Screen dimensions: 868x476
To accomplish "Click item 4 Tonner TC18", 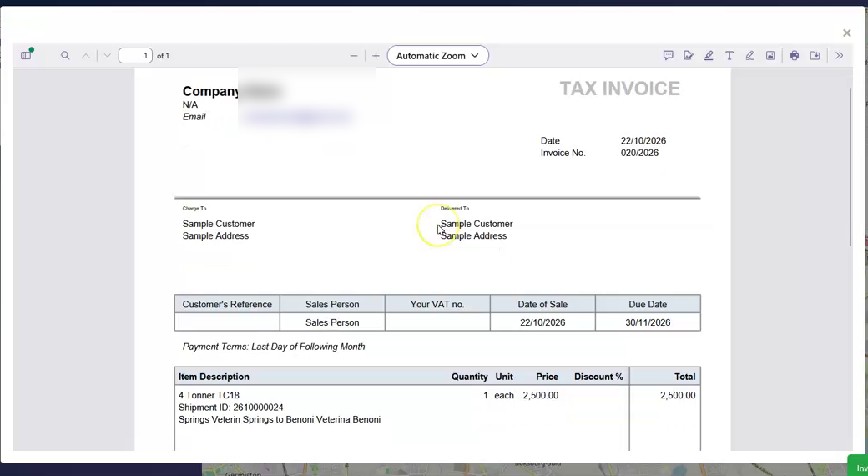I will [x=209, y=396].
